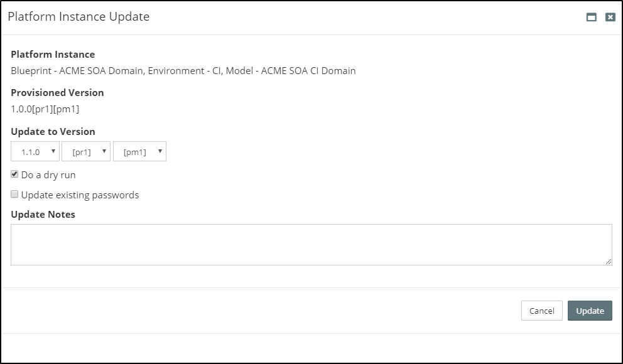Expand the [pr1] revision dropdown

pyautogui.click(x=86, y=152)
